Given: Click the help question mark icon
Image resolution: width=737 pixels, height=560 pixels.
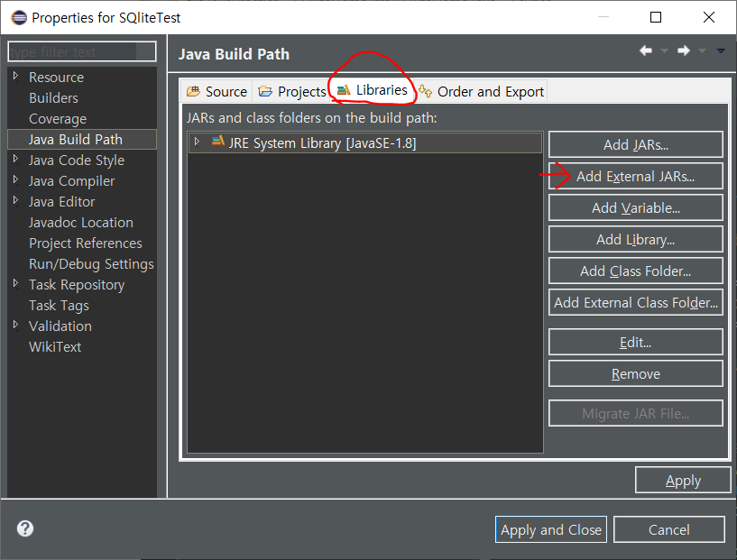Looking at the screenshot, I should [x=25, y=528].
